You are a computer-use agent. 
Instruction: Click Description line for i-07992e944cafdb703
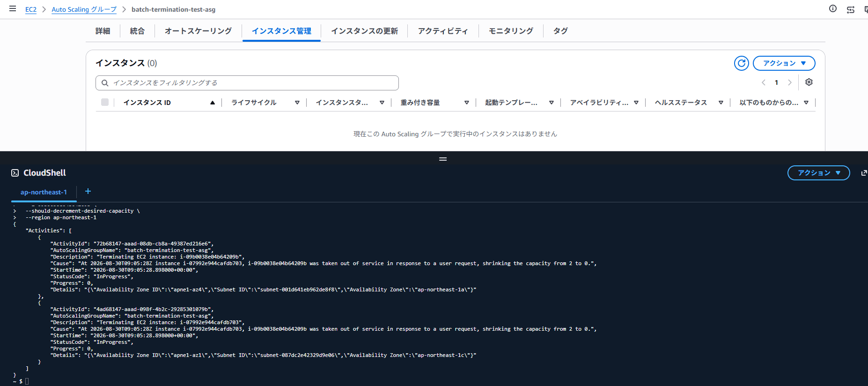tap(147, 322)
